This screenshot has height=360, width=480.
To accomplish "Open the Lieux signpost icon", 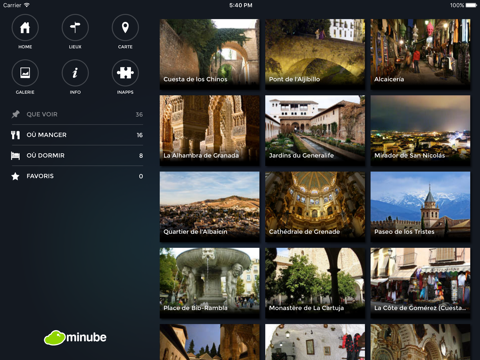I will click(x=75, y=28).
